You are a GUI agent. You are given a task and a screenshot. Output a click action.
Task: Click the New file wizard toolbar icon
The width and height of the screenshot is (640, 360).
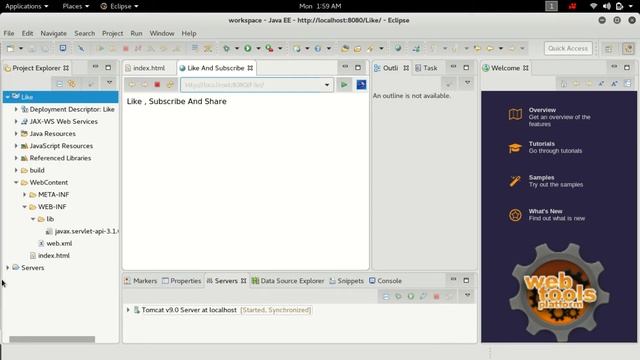tap(11, 49)
